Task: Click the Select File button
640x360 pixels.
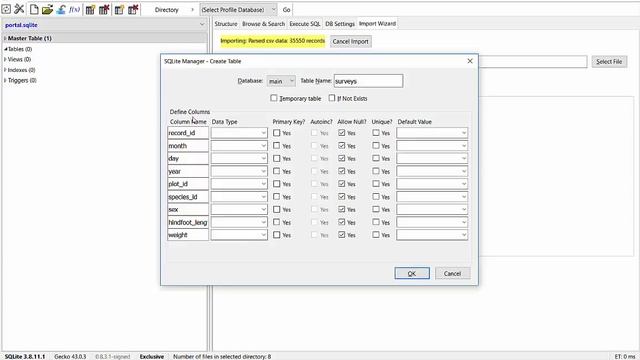Action: point(609,62)
